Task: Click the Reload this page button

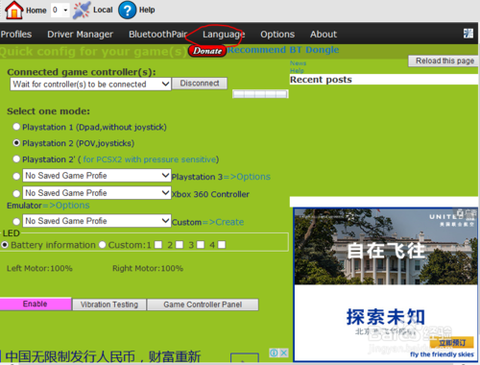Action: [444, 61]
